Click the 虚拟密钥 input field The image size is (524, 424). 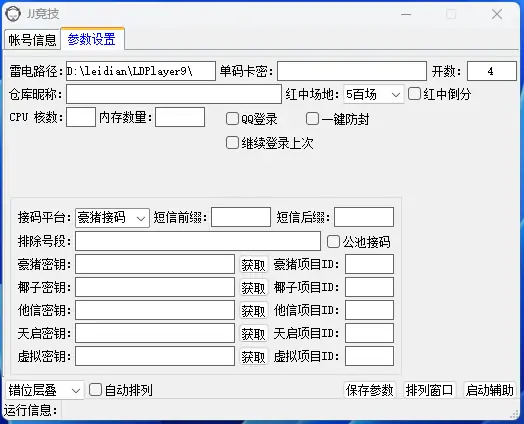[155, 356]
